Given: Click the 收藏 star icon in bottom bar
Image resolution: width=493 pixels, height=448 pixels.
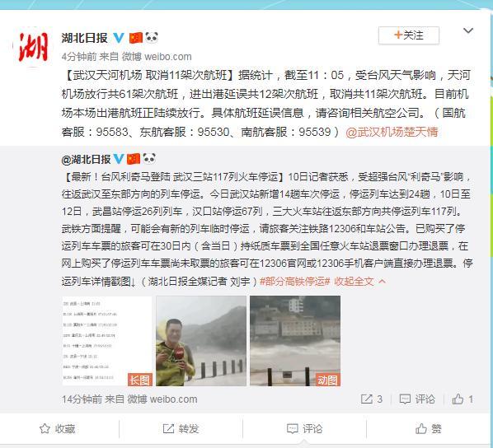Looking at the screenshot, I should [45, 428].
